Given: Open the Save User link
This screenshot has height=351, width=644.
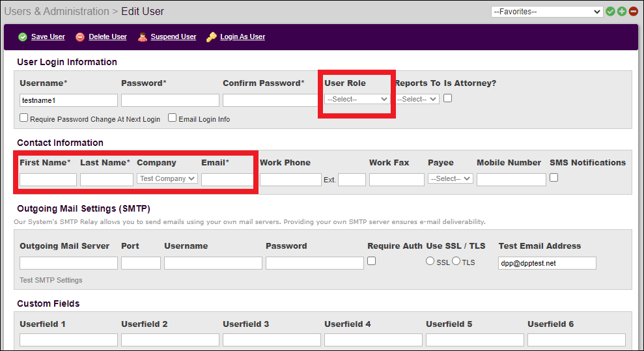Looking at the screenshot, I should click(48, 36).
